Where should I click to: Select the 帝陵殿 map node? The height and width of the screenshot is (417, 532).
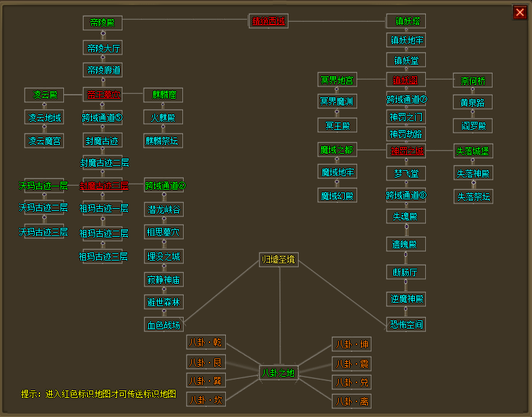pyautogui.click(x=103, y=23)
